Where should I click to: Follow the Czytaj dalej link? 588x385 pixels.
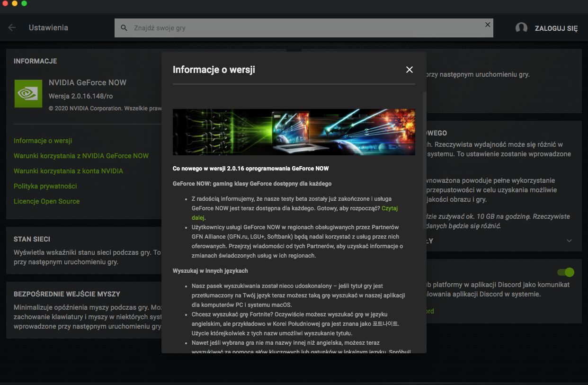point(390,208)
